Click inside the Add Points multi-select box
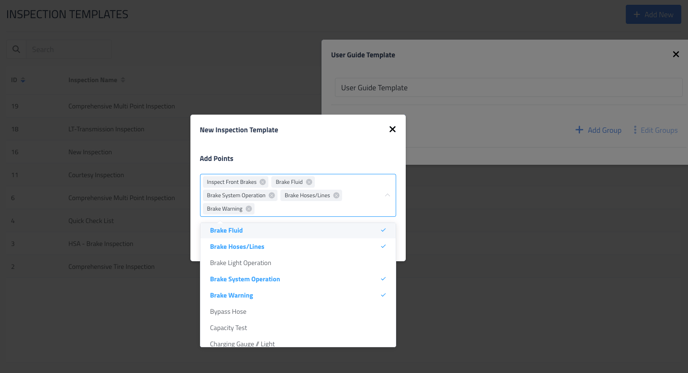The image size is (688, 373). point(298,195)
